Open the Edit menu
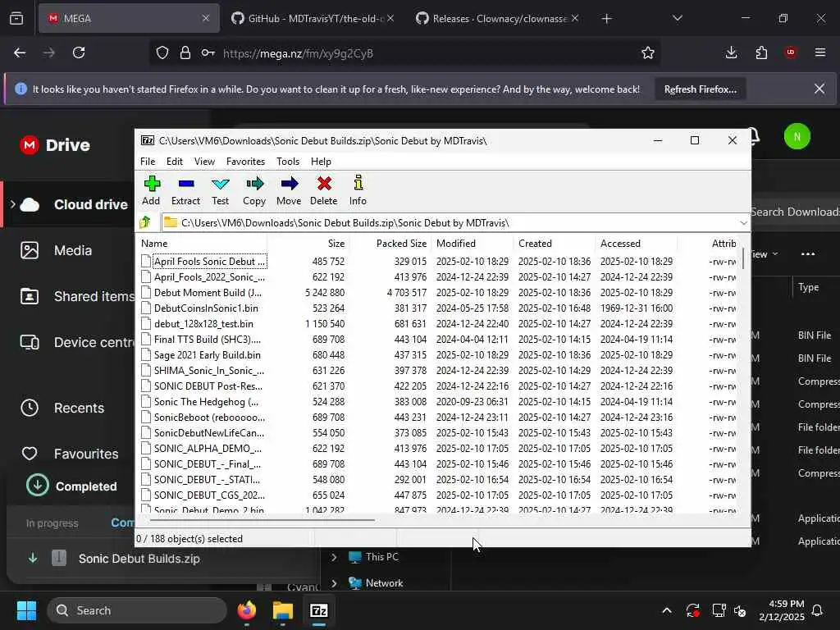Viewport: 840px width, 630px height. coord(174,162)
